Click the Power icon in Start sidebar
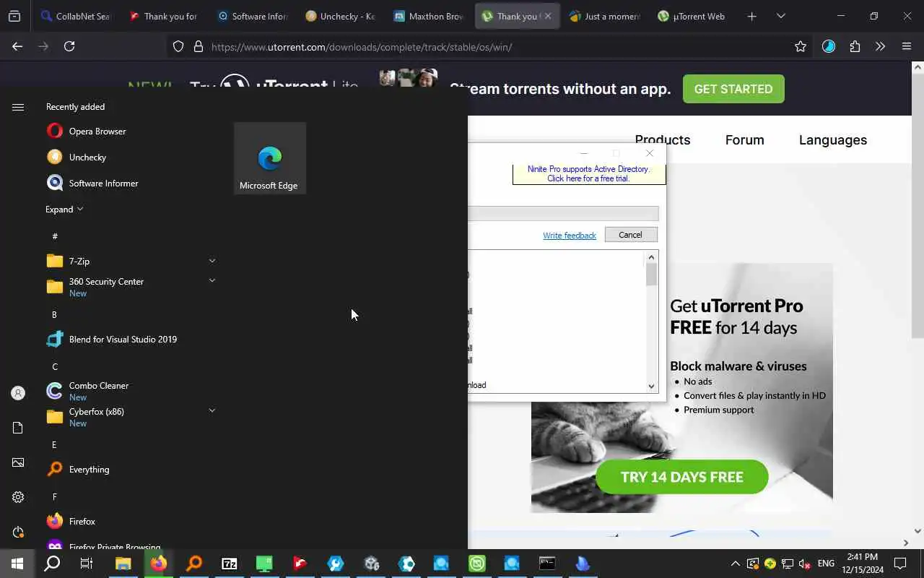Screen dimensions: 924x578 [18, 532]
